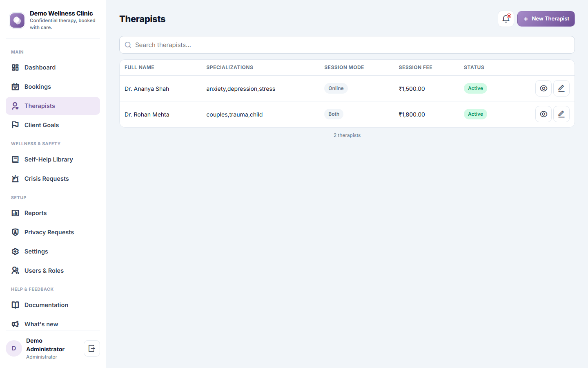Edit Dr. Ananya Shah's record (pencil icon)

[561, 88]
